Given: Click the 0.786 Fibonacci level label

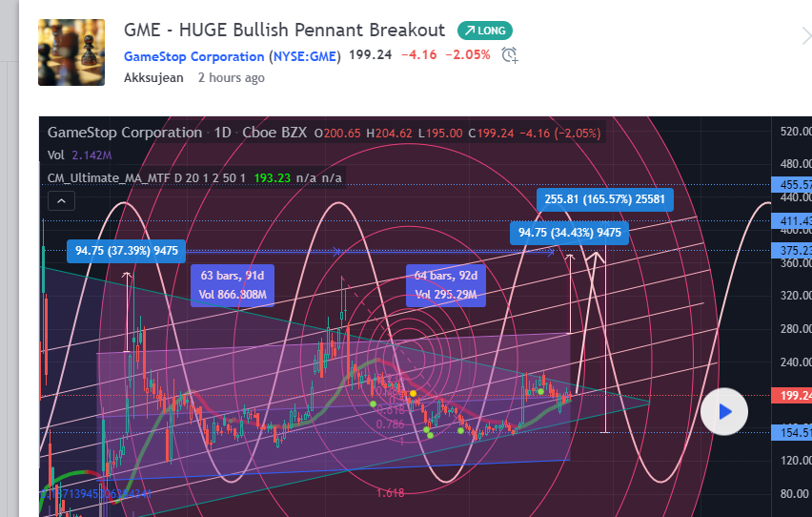Looking at the screenshot, I should pos(390,424).
